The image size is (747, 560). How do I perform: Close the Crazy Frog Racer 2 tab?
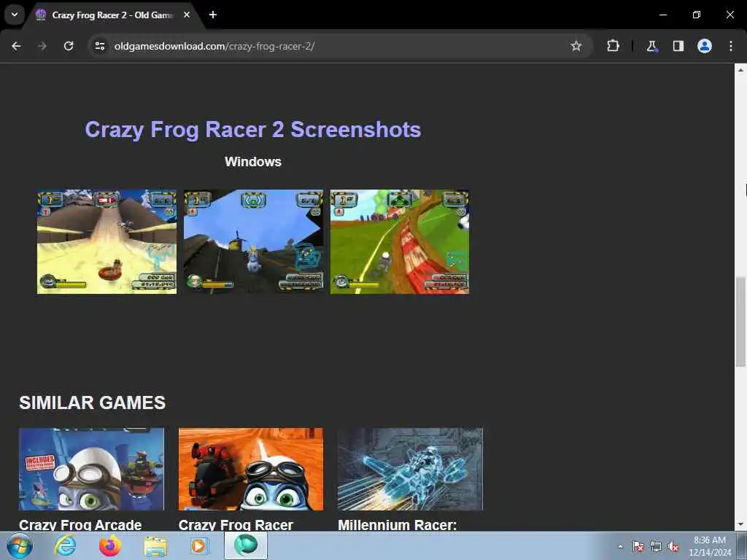(x=187, y=15)
